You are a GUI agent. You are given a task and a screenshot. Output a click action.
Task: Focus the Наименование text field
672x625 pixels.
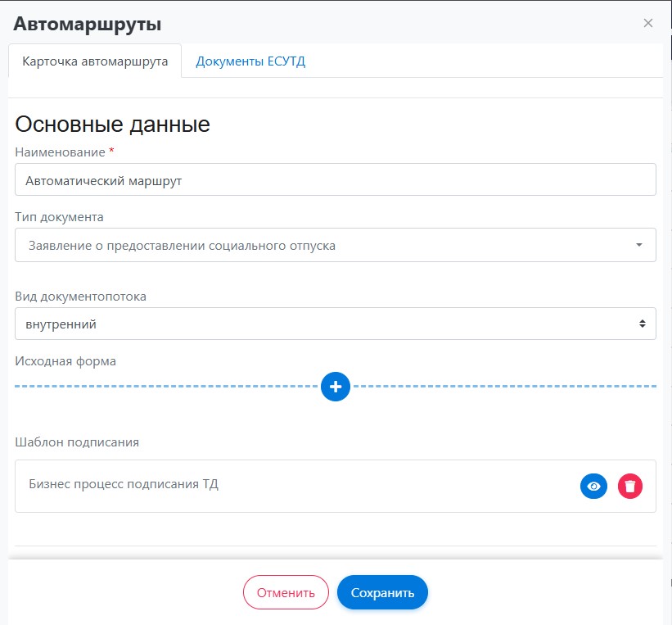click(336, 180)
